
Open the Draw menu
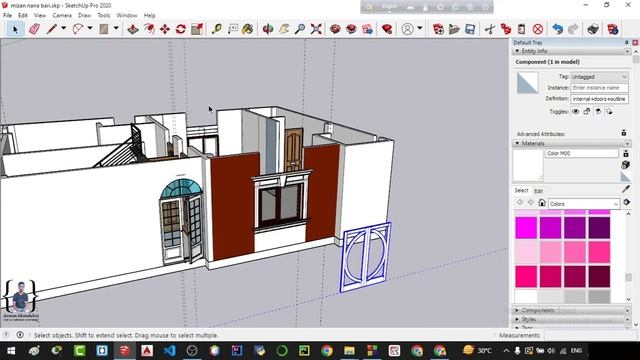(84, 15)
